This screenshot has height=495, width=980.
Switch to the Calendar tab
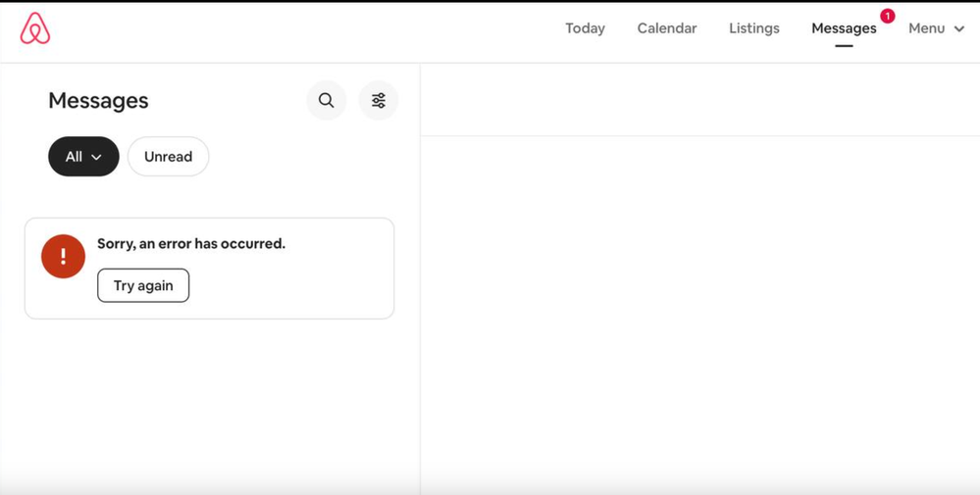pos(667,28)
